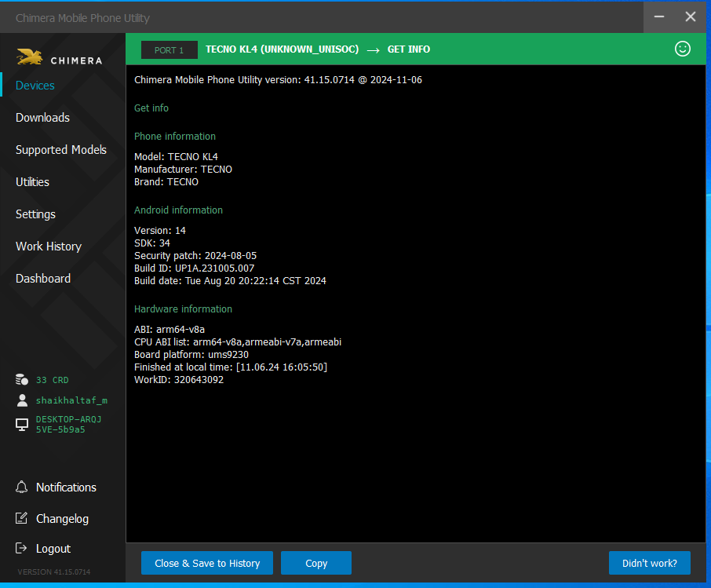Click the user profile icon
The height and width of the screenshot is (588, 711).
22,400
